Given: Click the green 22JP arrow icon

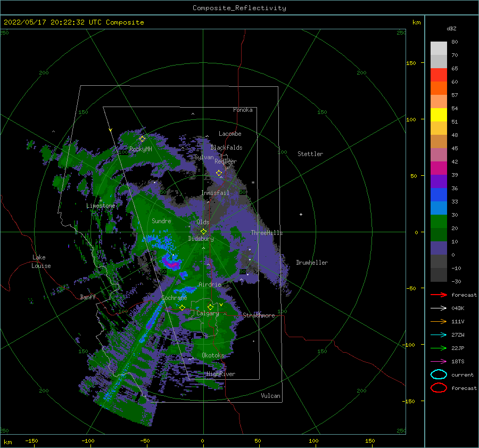Looking at the screenshot, I should click(x=439, y=348).
